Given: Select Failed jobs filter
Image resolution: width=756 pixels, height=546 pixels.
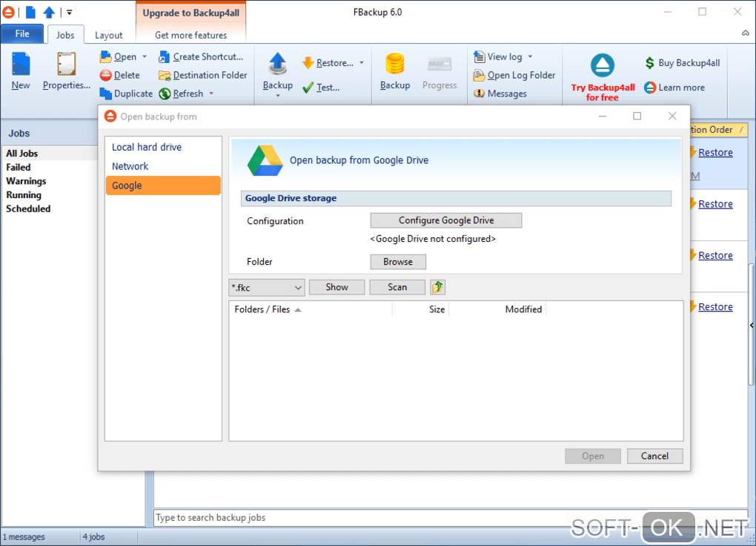Looking at the screenshot, I should (x=19, y=168).
